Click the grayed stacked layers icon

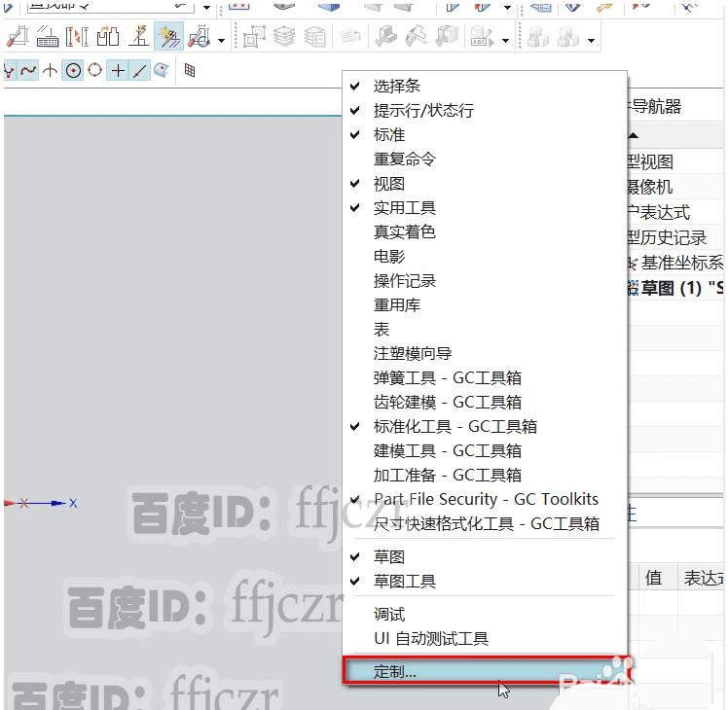click(x=284, y=37)
